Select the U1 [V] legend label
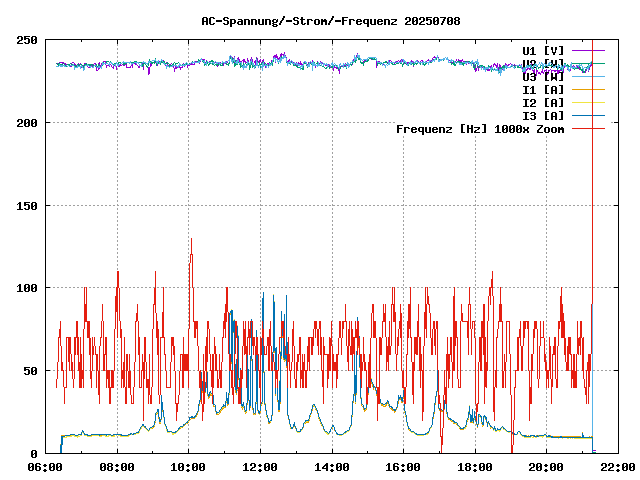 (543, 50)
